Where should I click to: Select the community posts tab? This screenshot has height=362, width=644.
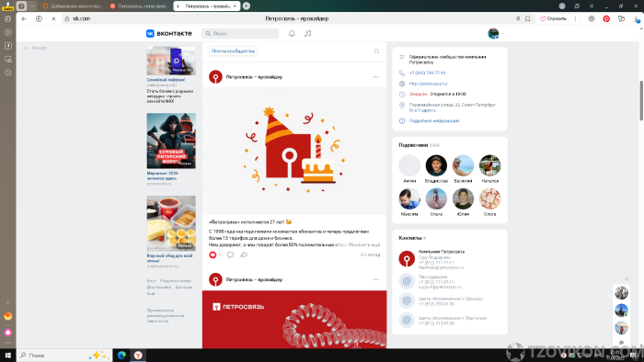(x=234, y=51)
